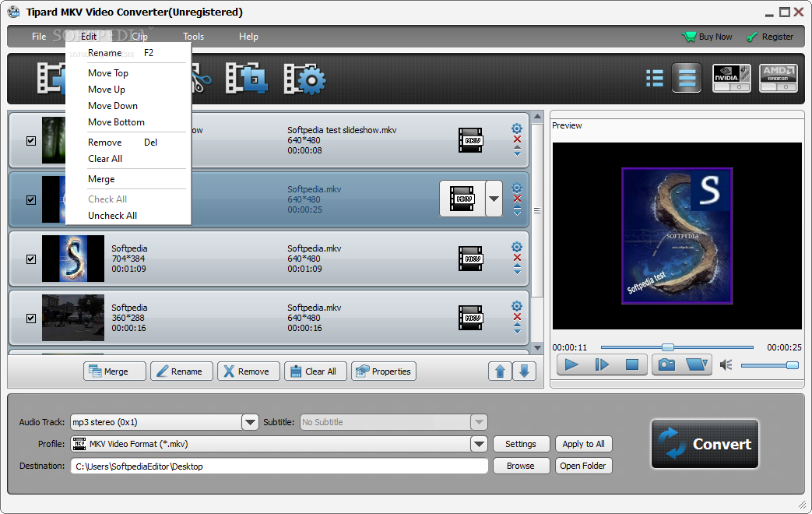The width and height of the screenshot is (812, 514).
Task: Open the video preferences gear tool icon
Action: (304, 79)
